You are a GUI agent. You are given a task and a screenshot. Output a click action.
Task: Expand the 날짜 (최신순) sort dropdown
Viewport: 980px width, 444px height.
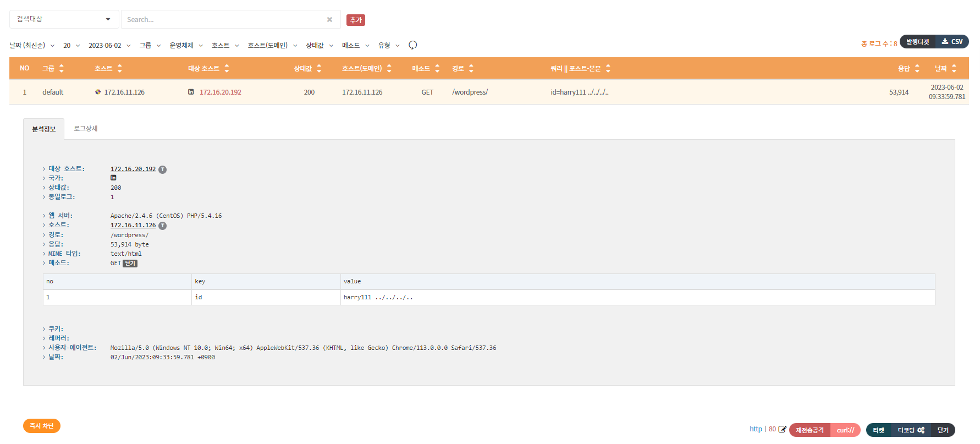(32, 46)
